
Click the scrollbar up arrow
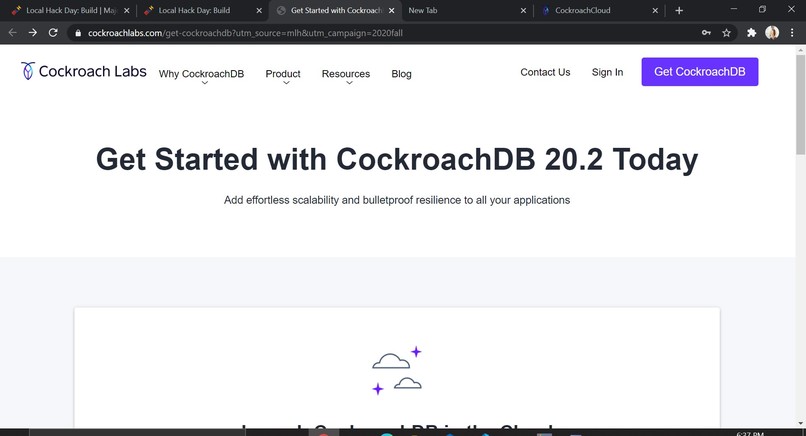pos(801,50)
